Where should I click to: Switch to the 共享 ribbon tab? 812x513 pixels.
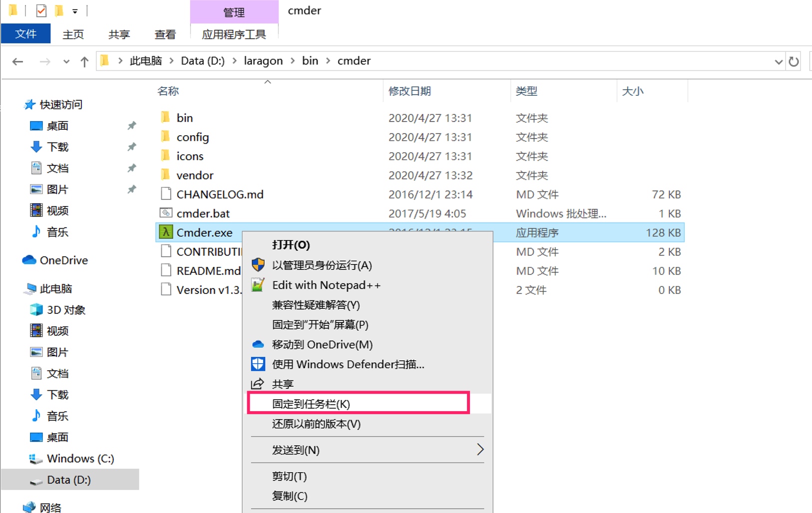point(119,34)
